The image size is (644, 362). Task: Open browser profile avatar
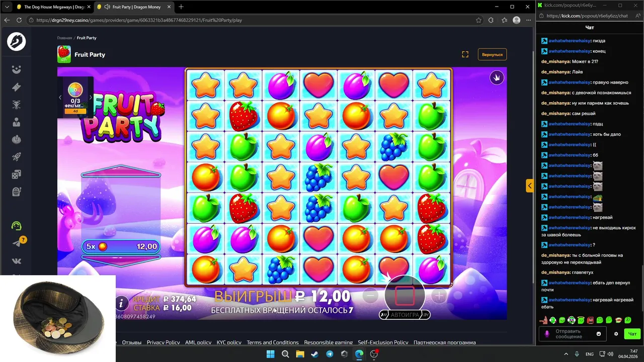(x=516, y=20)
